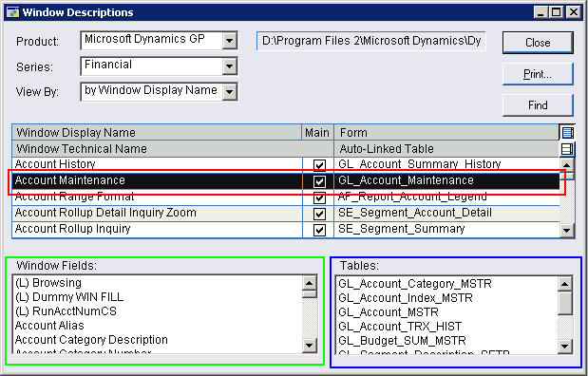
Task: Toggle Main checkbox for Account Rollup Inquiry
Action: [x=319, y=230]
